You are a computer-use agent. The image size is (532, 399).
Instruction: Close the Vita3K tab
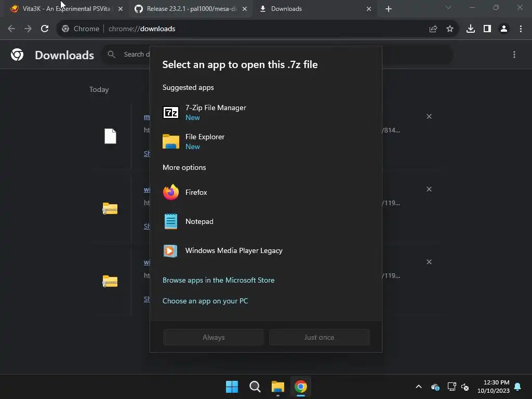point(121,9)
